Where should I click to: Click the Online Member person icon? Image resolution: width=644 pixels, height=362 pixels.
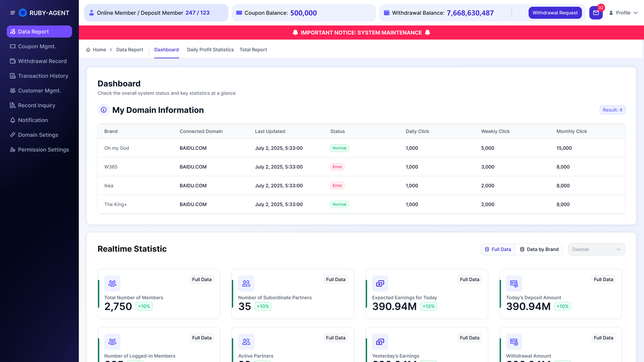coord(92,13)
